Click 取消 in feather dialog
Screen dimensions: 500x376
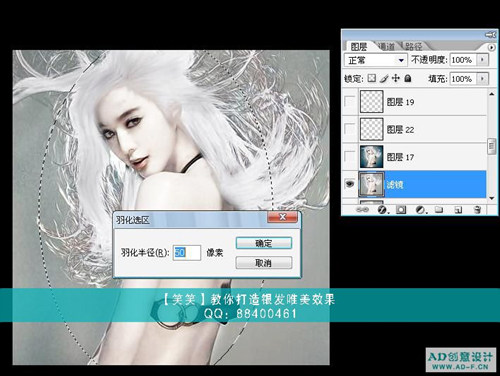coord(264,262)
